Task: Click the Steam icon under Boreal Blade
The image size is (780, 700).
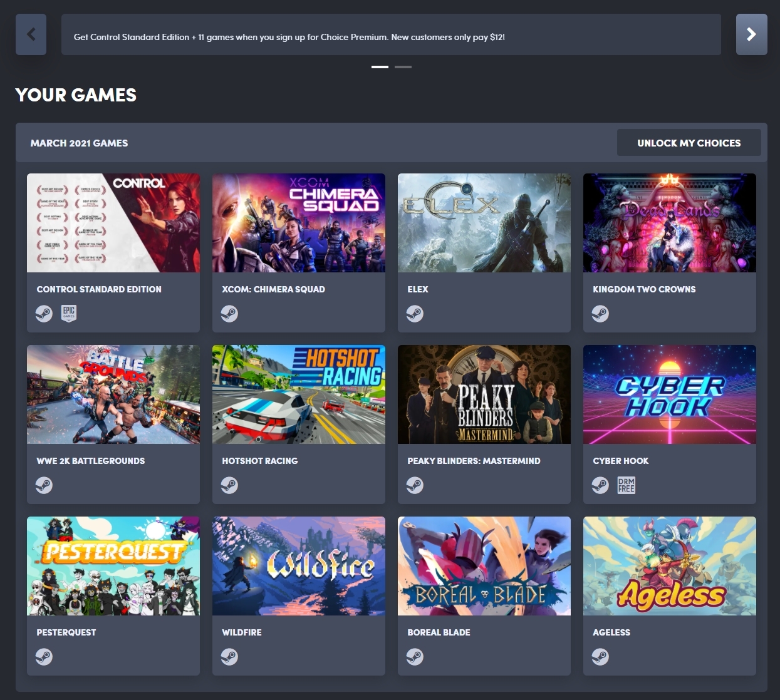Action: 415,656
